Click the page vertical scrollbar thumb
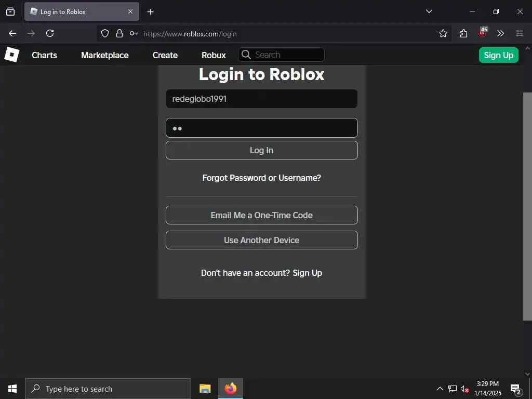The height and width of the screenshot is (399, 532). [x=527, y=206]
